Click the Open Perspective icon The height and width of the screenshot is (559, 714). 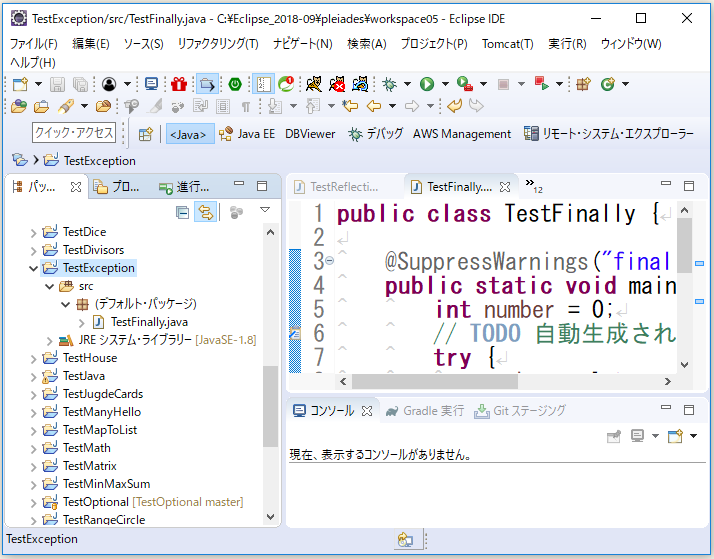(x=146, y=134)
